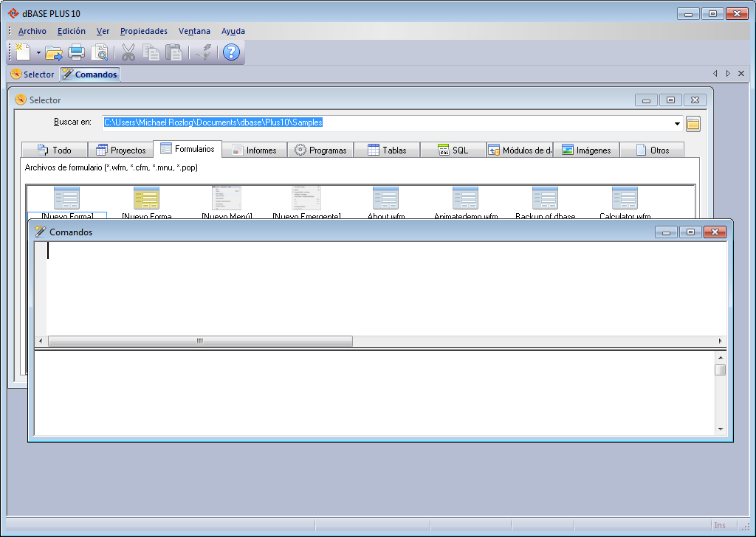Click the blue Help question icon

(x=231, y=52)
